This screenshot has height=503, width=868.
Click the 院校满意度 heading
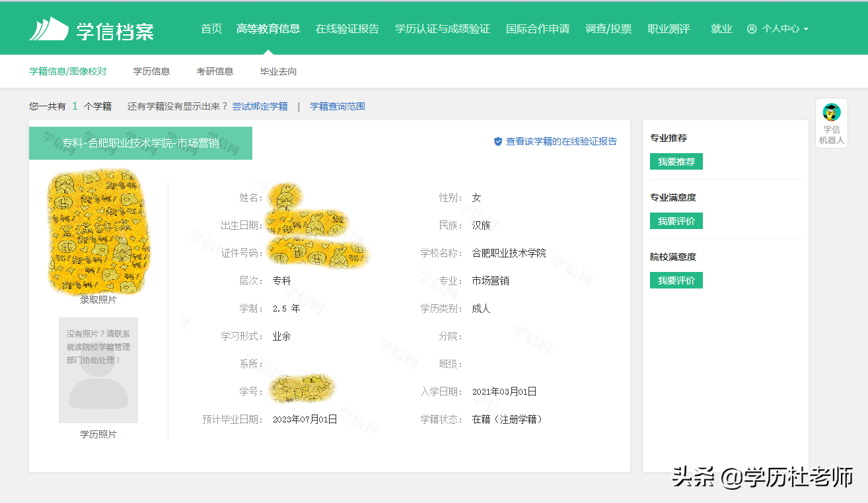[x=673, y=257]
